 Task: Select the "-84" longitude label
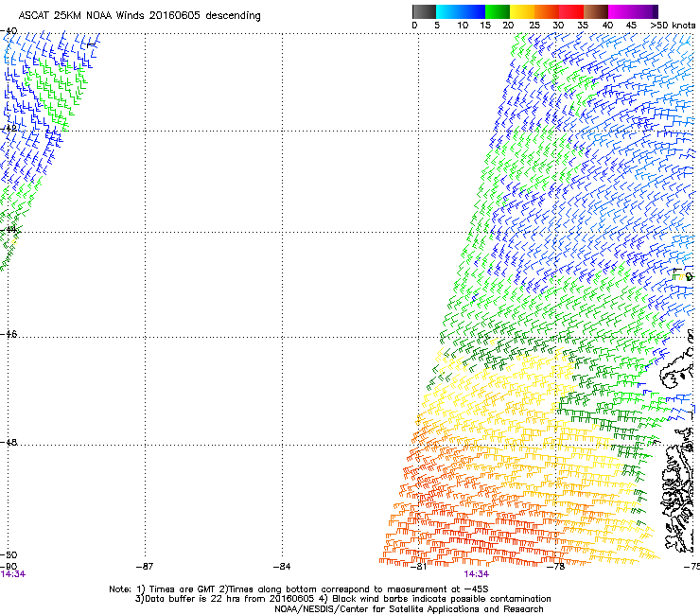(282, 567)
